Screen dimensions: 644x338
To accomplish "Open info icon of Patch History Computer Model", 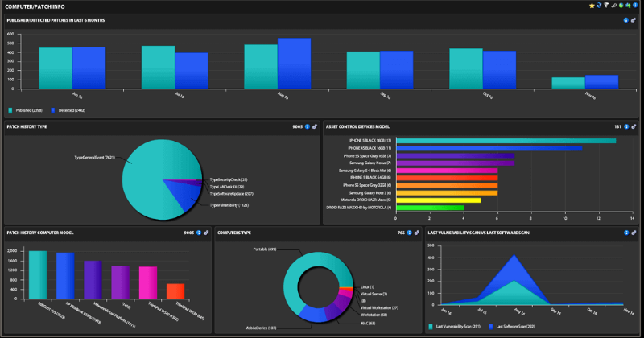I will click(x=199, y=233).
